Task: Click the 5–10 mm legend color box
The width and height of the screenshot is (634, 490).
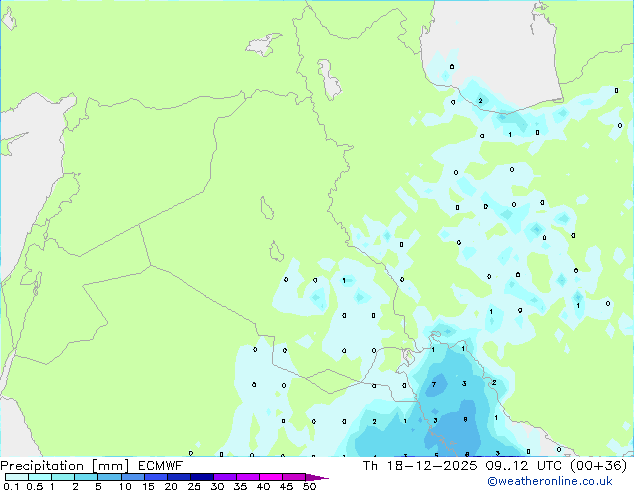Action: (109, 477)
